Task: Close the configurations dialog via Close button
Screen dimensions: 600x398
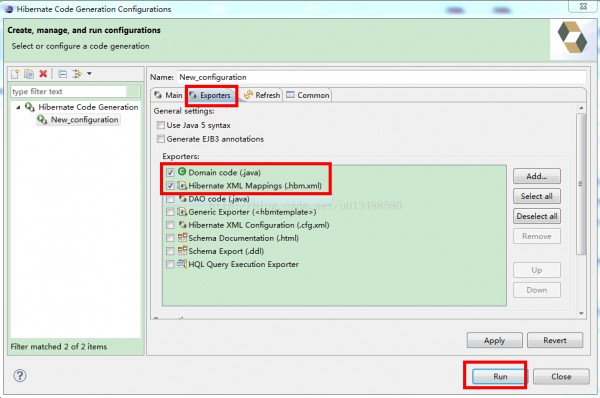Action: tap(561, 376)
